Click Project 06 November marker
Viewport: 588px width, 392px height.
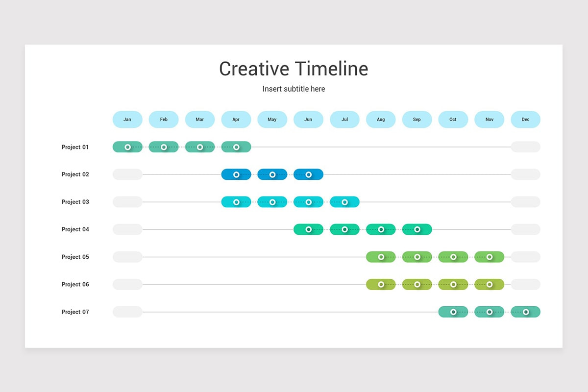[490, 284]
